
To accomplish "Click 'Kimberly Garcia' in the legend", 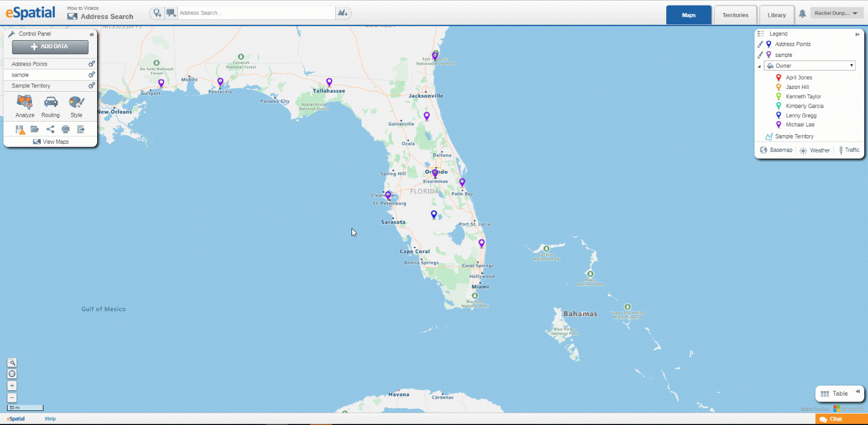I will [805, 106].
